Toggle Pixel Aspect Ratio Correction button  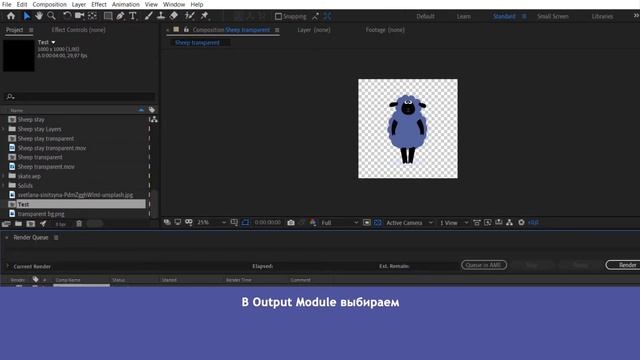tap(476, 222)
